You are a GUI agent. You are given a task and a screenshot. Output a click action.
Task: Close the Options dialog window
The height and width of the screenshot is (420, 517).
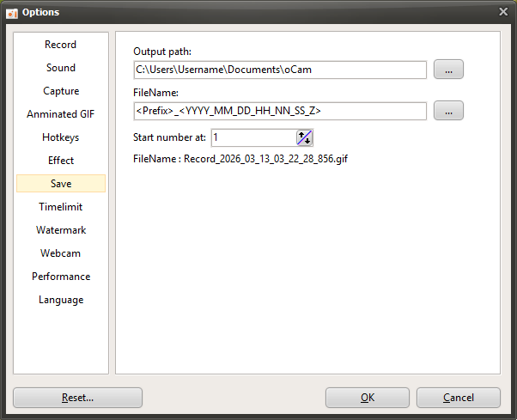503,11
